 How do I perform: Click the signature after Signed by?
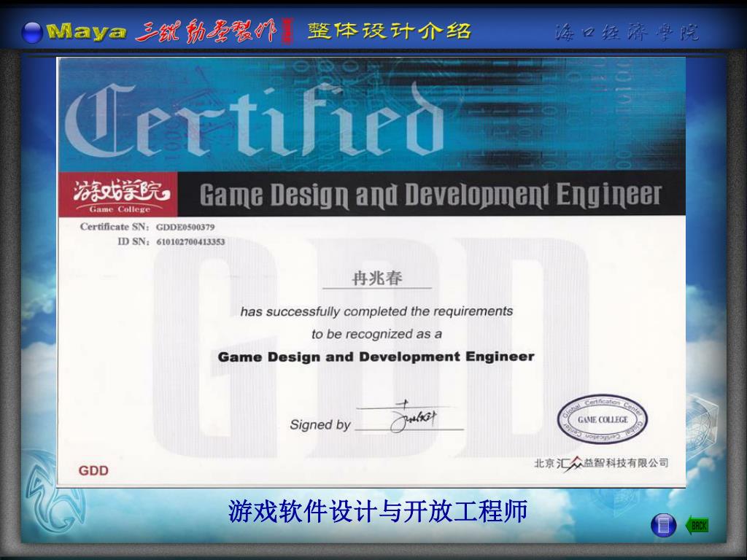414,417
